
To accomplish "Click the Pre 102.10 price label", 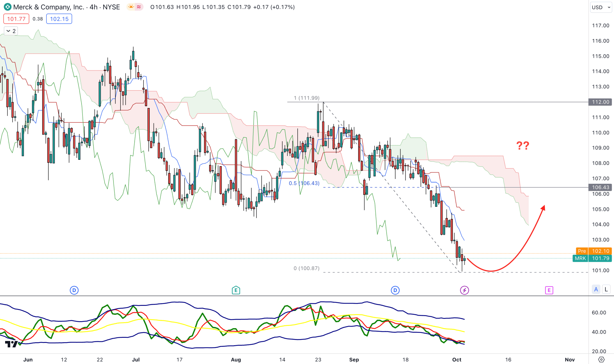I will (x=594, y=251).
